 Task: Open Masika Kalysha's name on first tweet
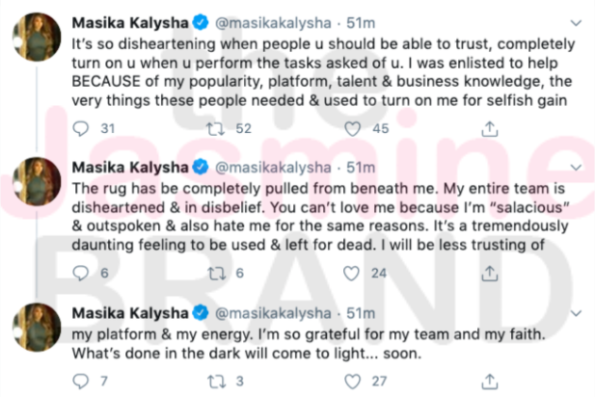click(x=130, y=23)
